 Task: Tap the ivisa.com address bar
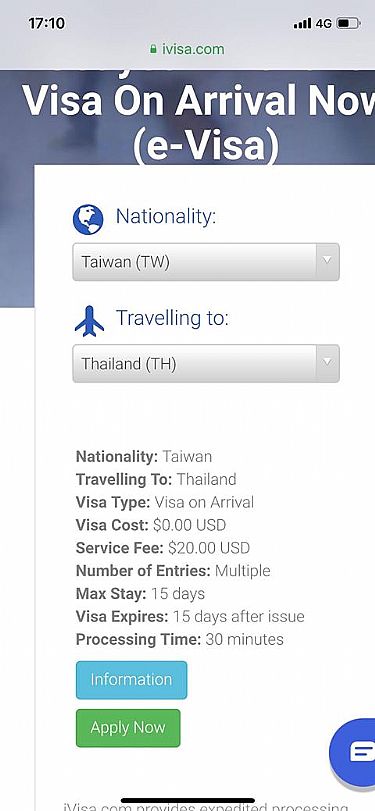(x=187, y=49)
